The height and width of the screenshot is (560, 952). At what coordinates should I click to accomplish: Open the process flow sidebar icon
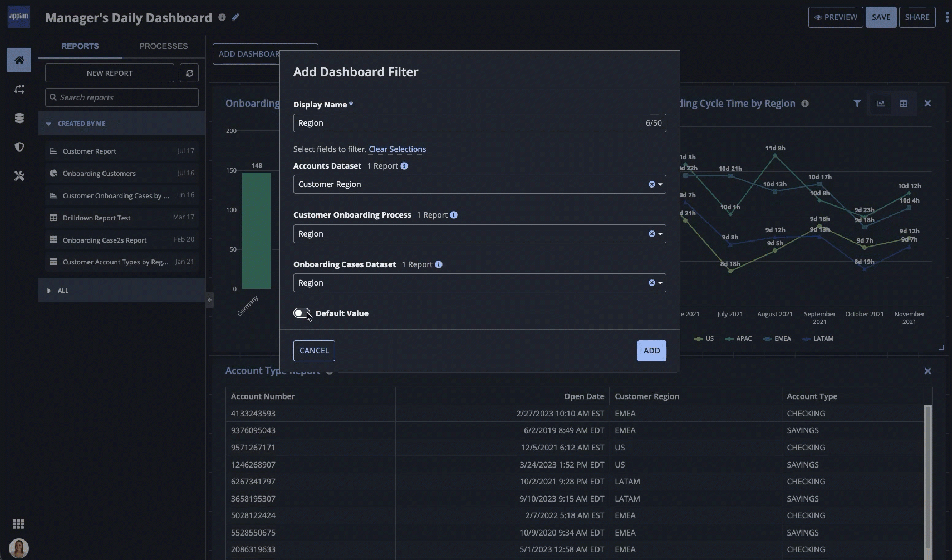point(19,89)
